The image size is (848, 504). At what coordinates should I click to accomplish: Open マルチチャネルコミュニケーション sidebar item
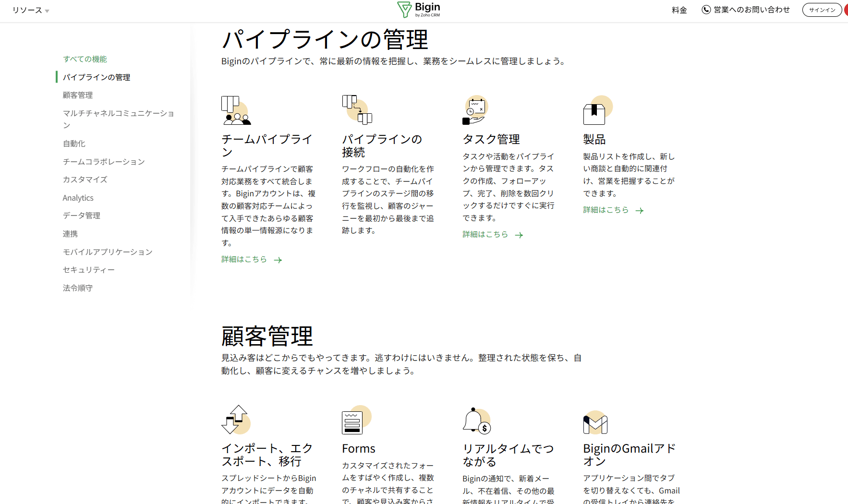(119, 119)
